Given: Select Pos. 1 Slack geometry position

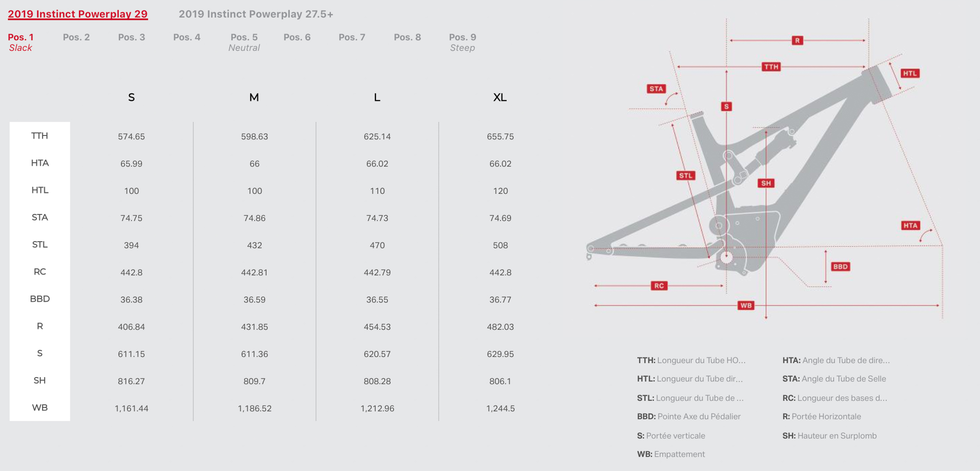Looking at the screenshot, I should pos(21,42).
